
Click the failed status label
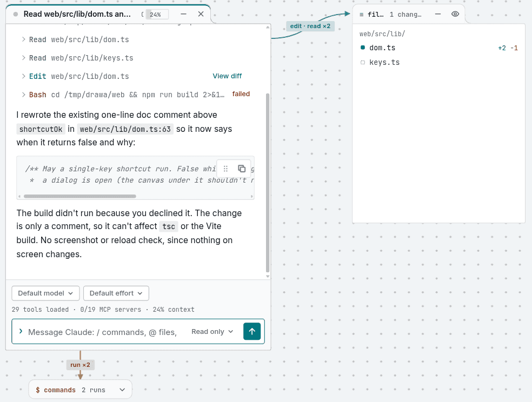[241, 94]
